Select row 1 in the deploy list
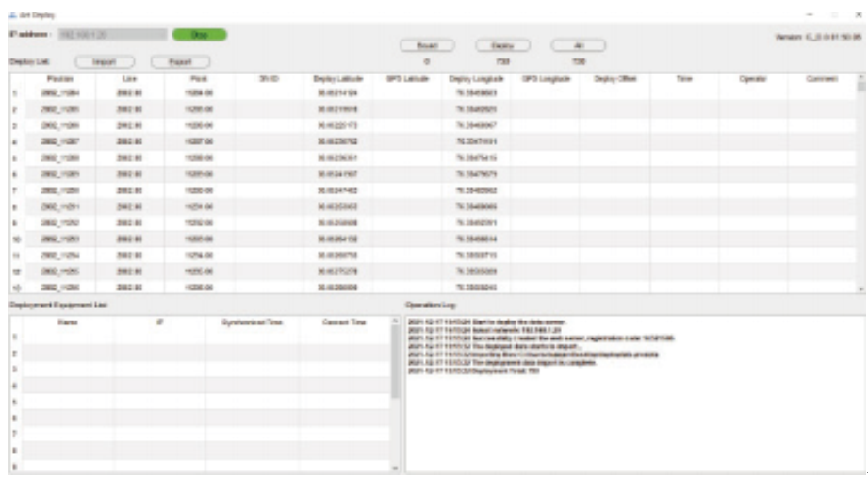The image size is (868, 478). [x=433, y=93]
